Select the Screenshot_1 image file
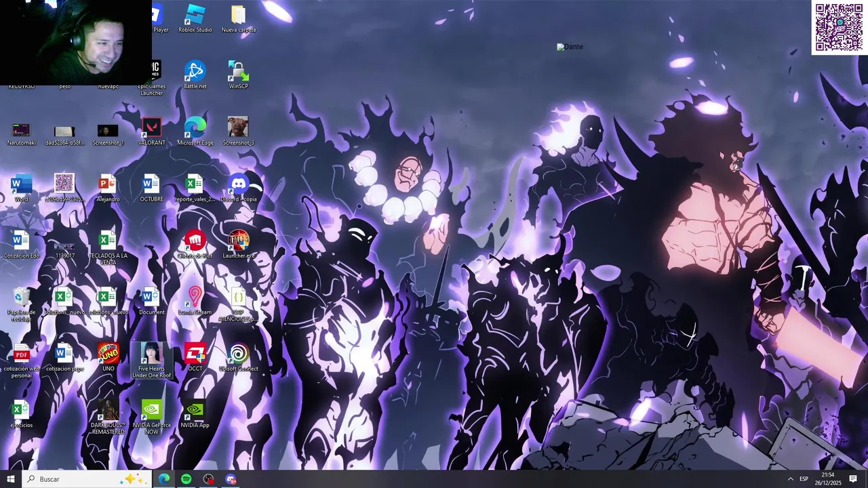Viewport: 868px width, 488px height. [108, 134]
